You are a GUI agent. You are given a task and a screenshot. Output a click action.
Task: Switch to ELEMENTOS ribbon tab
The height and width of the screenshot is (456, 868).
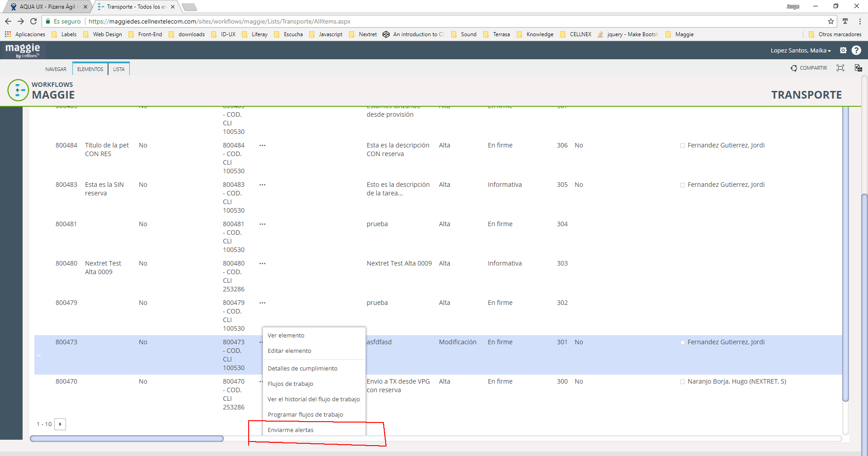(x=90, y=69)
